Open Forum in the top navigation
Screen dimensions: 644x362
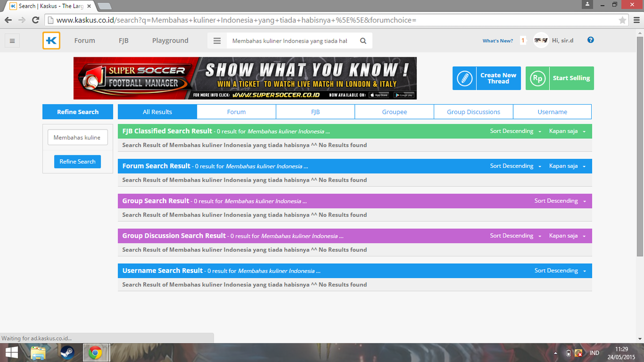[85, 41]
